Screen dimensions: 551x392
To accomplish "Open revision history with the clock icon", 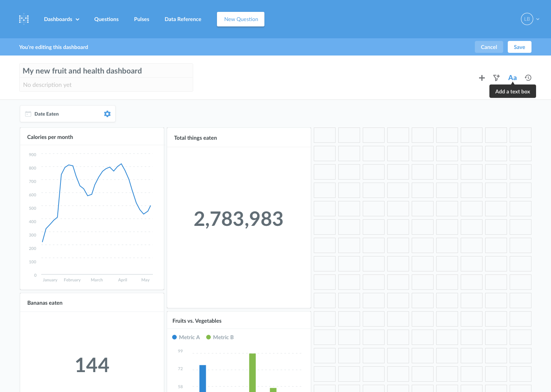I will 528,78.
